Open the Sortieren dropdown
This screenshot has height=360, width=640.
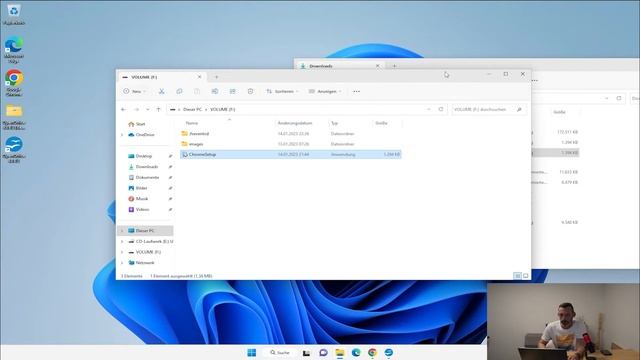click(282, 91)
